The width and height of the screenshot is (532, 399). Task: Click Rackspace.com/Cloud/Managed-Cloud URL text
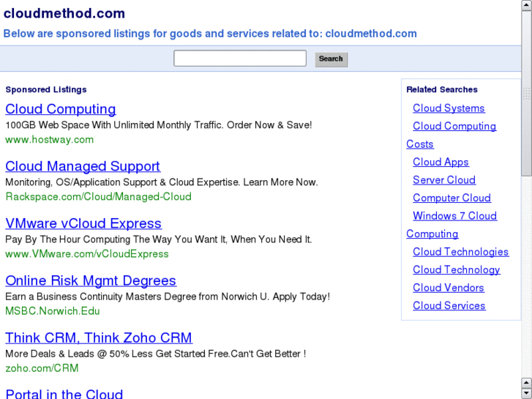[98, 197]
